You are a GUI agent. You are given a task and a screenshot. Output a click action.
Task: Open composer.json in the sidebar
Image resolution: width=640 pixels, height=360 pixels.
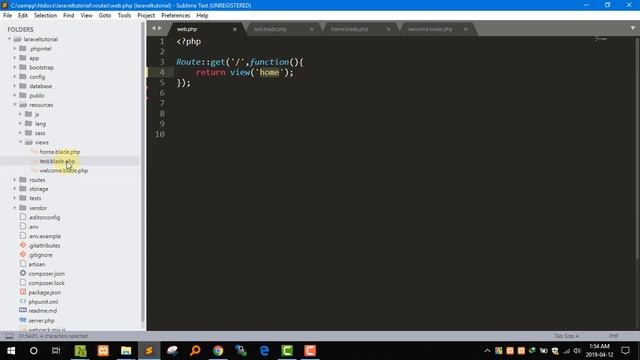click(x=47, y=274)
